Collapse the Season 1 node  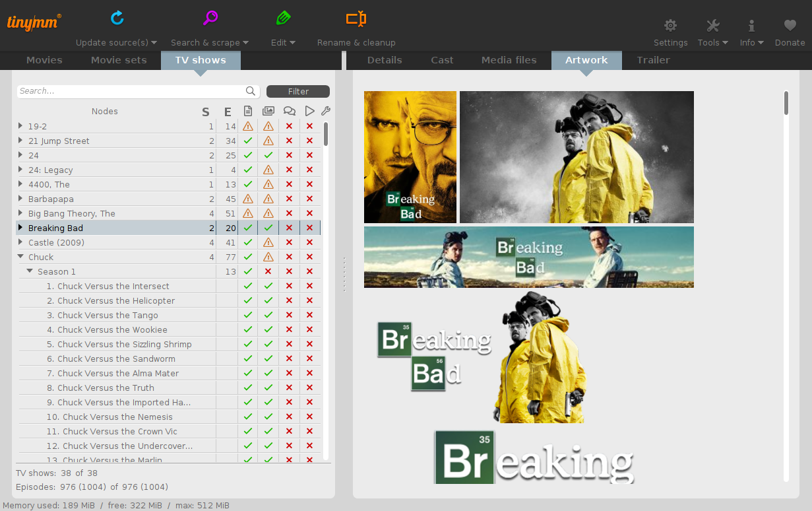[30, 271]
